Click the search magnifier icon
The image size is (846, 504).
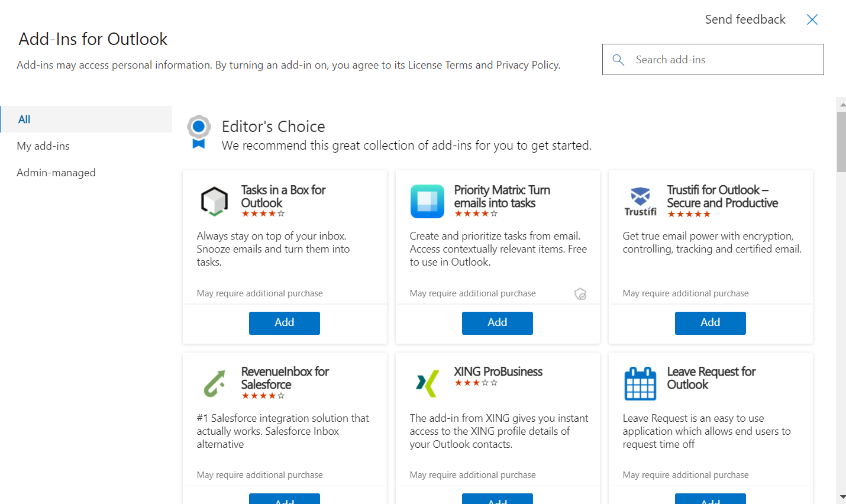(618, 59)
